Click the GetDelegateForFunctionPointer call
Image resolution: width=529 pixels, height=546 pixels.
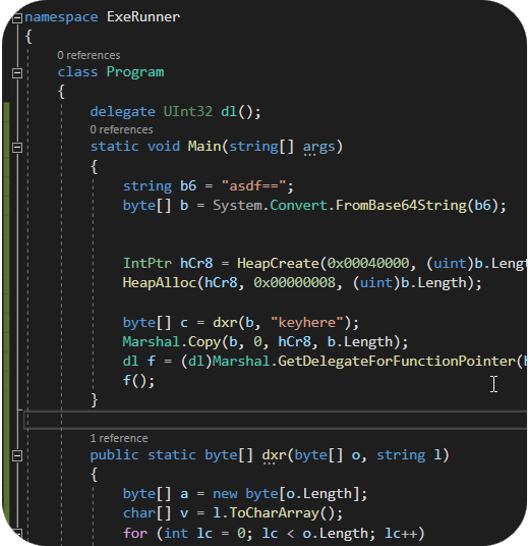(x=396, y=361)
